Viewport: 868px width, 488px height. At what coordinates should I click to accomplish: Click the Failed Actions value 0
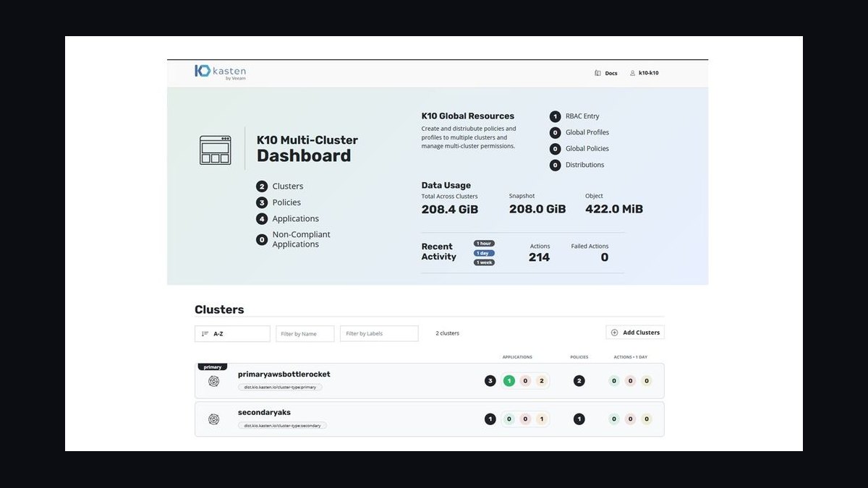pos(605,257)
